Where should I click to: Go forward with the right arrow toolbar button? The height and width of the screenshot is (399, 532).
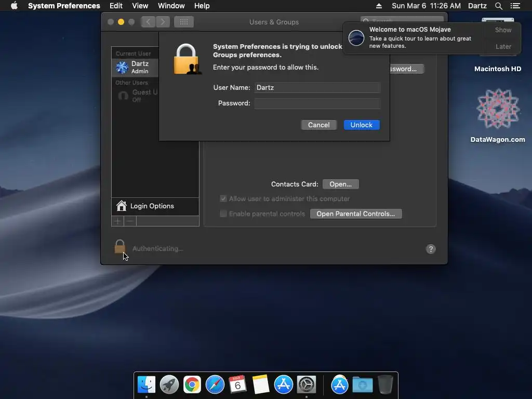point(163,22)
